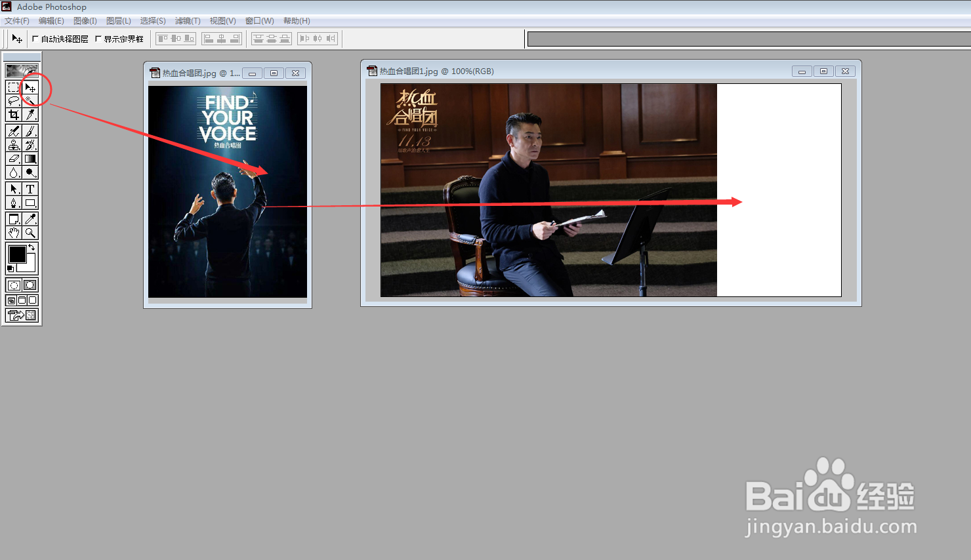Switch to Full Screen with Menu Bar
This screenshot has width=971, height=560.
pyautogui.click(x=22, y=300)
